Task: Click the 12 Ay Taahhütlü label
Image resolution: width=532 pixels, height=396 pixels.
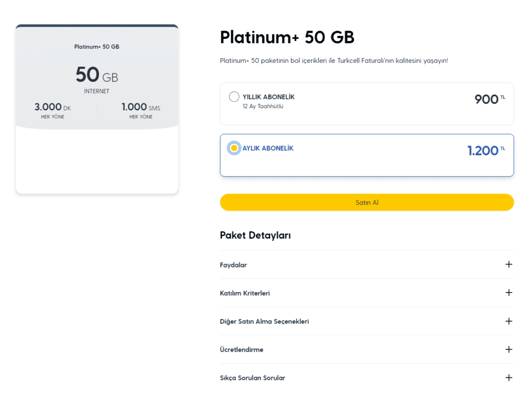Action: click(263, 107)
